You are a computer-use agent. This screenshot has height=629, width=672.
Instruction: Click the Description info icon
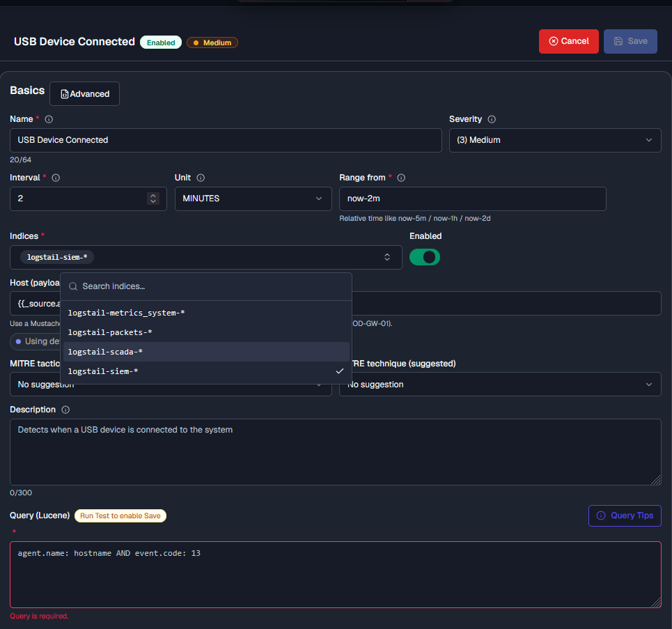[65, 410]
